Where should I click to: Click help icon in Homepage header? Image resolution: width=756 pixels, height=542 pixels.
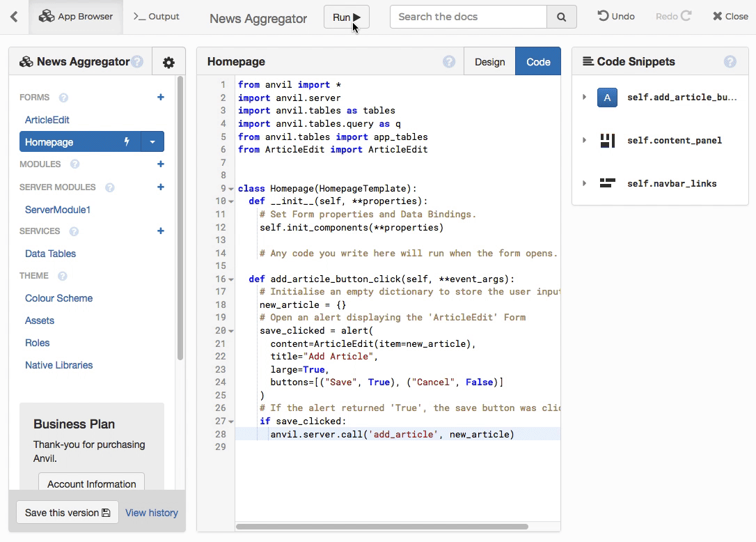pos(449,62)
